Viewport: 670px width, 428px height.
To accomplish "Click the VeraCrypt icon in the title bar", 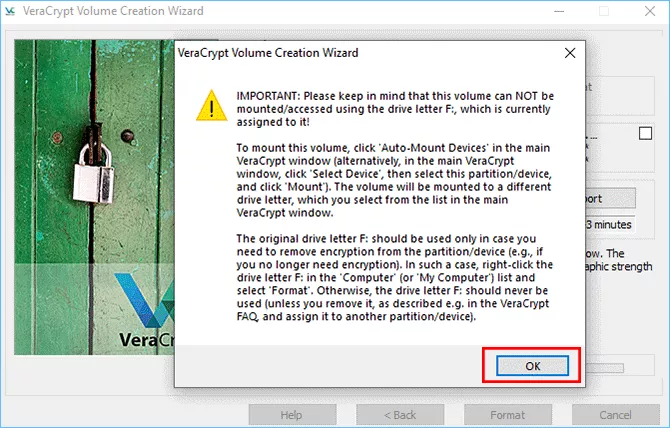I will [x=9, y=11].
